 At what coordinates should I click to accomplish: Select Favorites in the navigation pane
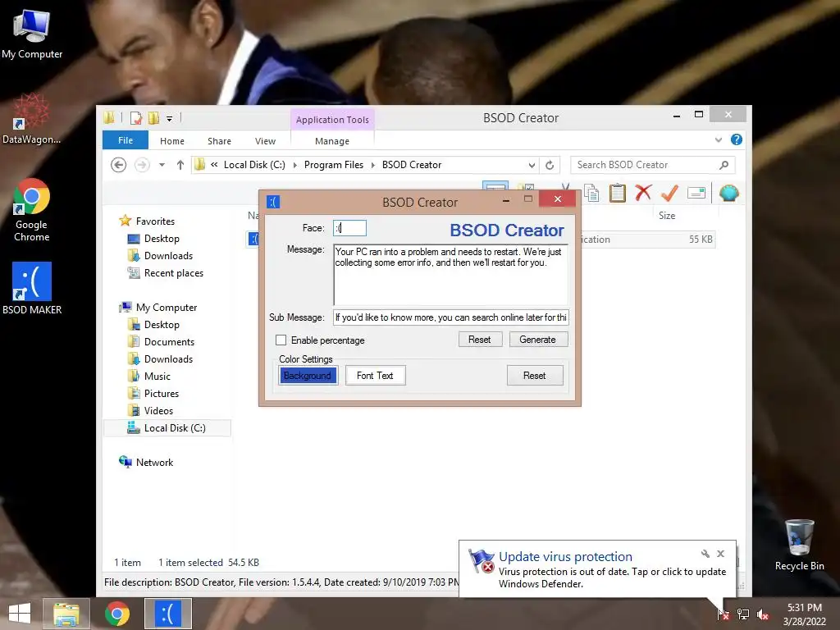155,221
